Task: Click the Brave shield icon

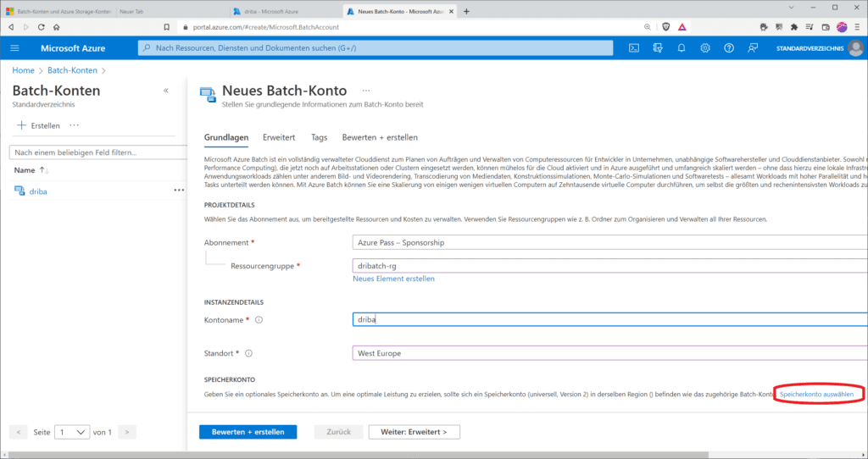Action: [x=666, y=26]
